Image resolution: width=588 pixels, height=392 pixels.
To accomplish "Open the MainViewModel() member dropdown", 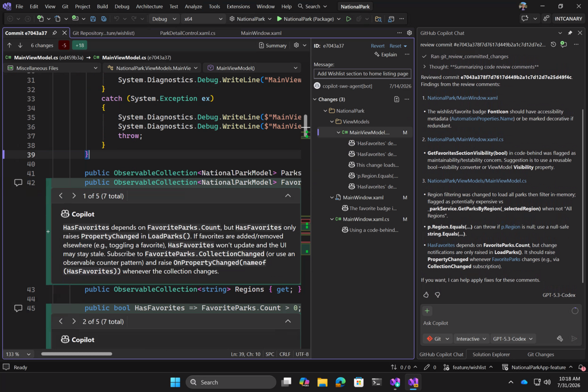I will [x=253, y=68].
